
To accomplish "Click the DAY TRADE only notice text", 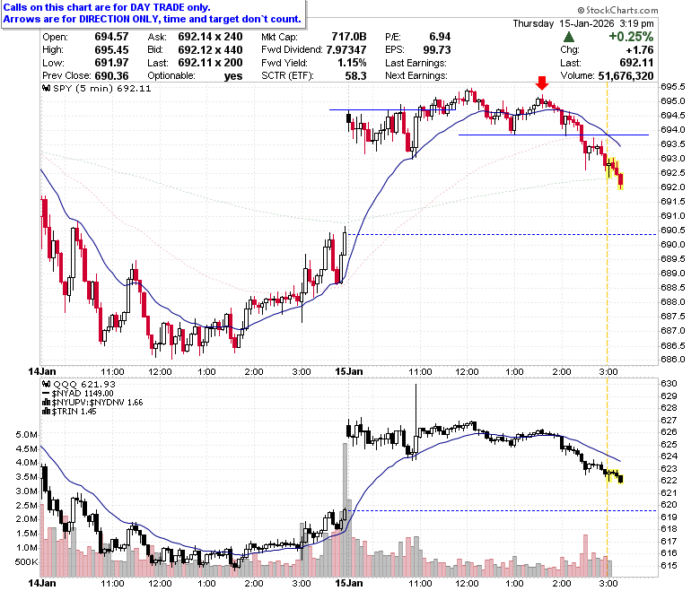I will 106,7.
